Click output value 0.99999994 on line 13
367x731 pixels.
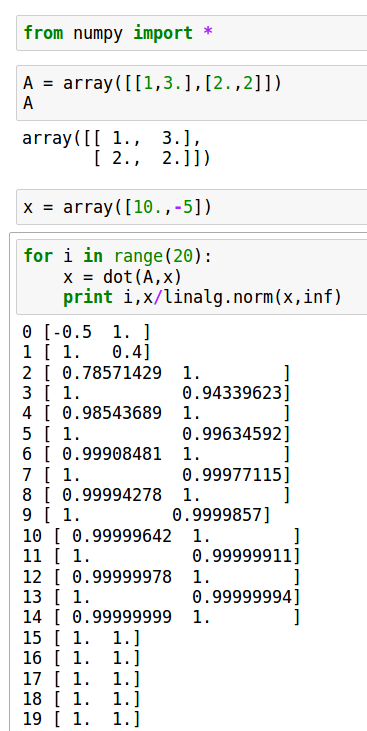coord(242,597)
